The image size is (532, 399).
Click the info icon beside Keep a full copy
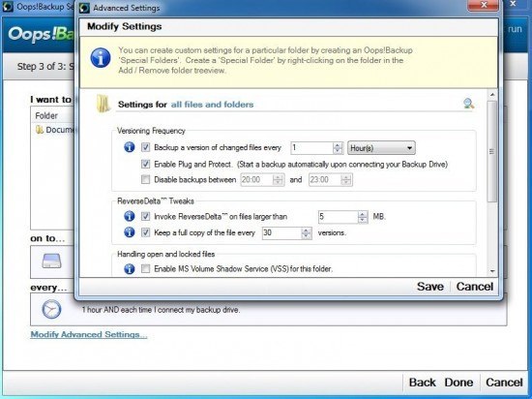130,232
